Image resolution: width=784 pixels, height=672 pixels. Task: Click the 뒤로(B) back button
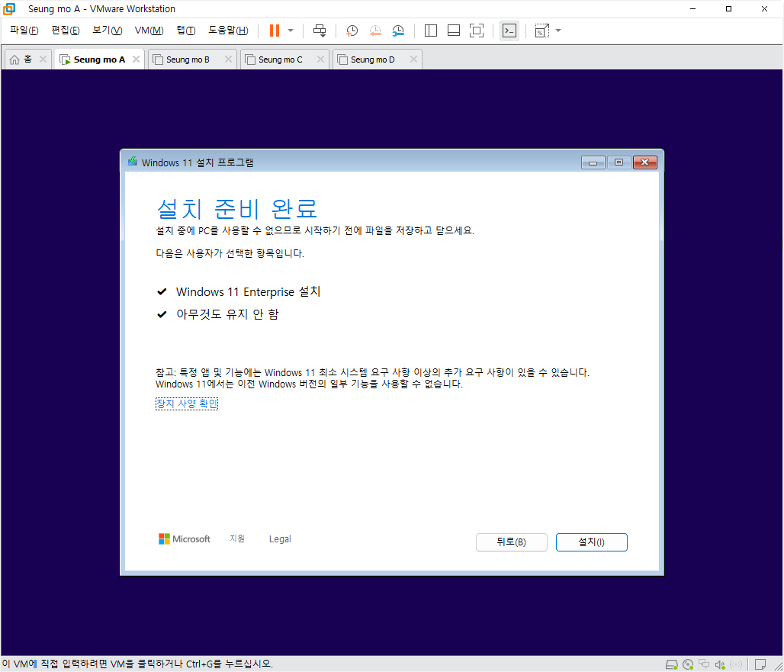[512, 542]
